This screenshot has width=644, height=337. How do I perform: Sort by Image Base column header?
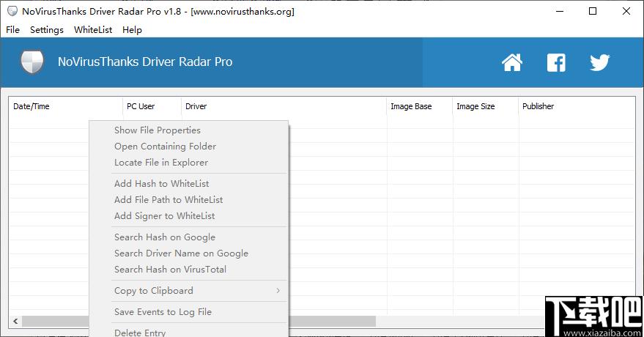(419, 106)
